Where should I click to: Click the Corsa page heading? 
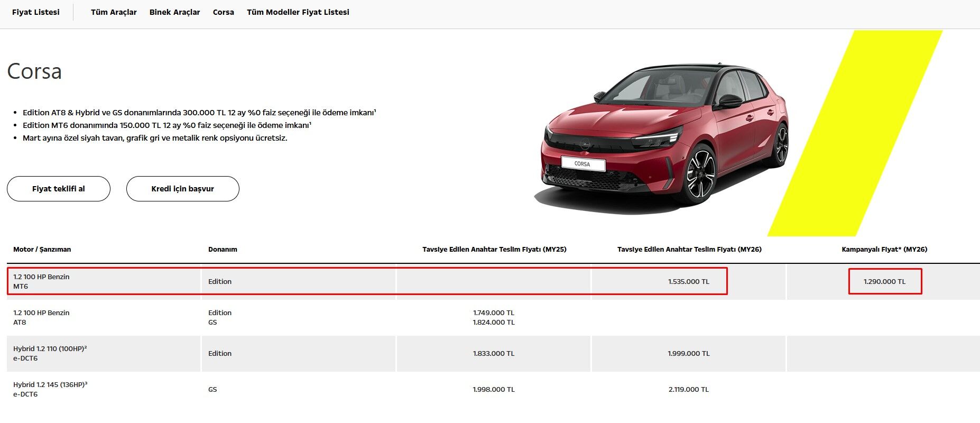(34, 71)
